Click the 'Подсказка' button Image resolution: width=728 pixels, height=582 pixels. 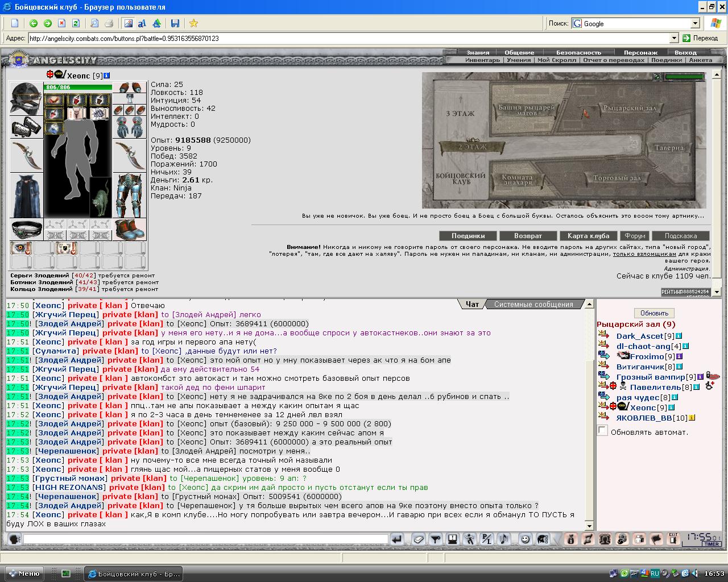coord(680,236)
